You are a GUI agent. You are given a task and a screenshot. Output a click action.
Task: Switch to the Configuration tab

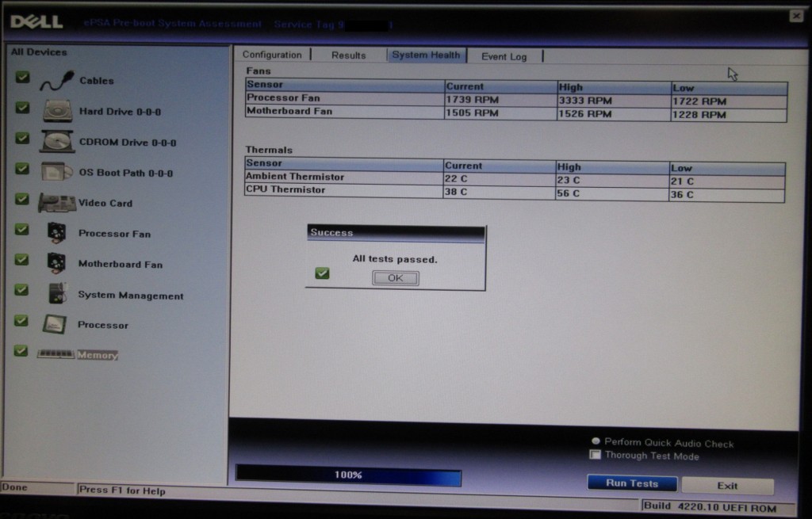272,55
